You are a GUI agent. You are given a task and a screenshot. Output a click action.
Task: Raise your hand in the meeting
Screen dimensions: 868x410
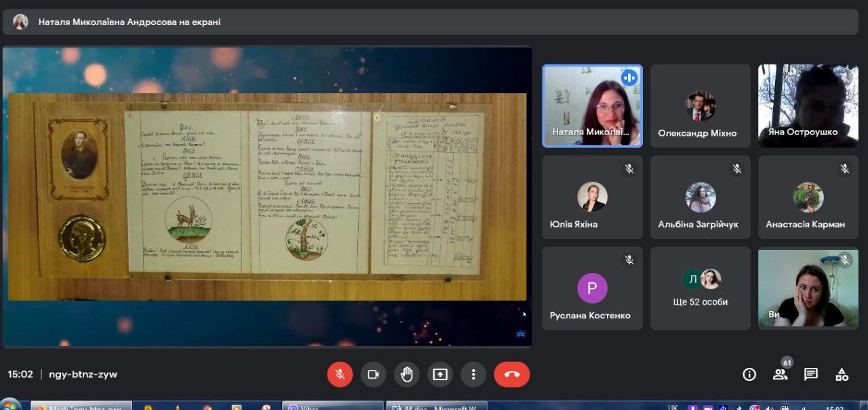point(407,374)
